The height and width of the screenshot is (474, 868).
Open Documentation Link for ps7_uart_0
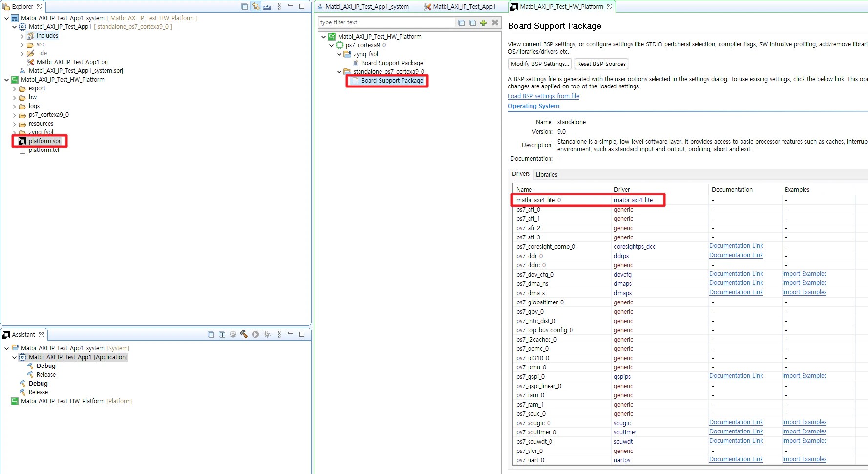coord(736,459)
